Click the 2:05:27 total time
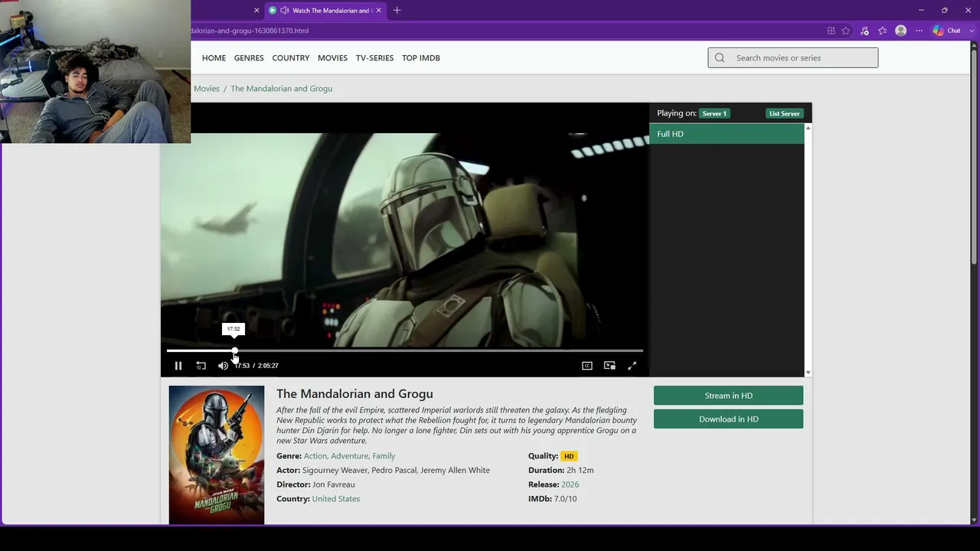The image size is (980, 551). tap(268, 366)
